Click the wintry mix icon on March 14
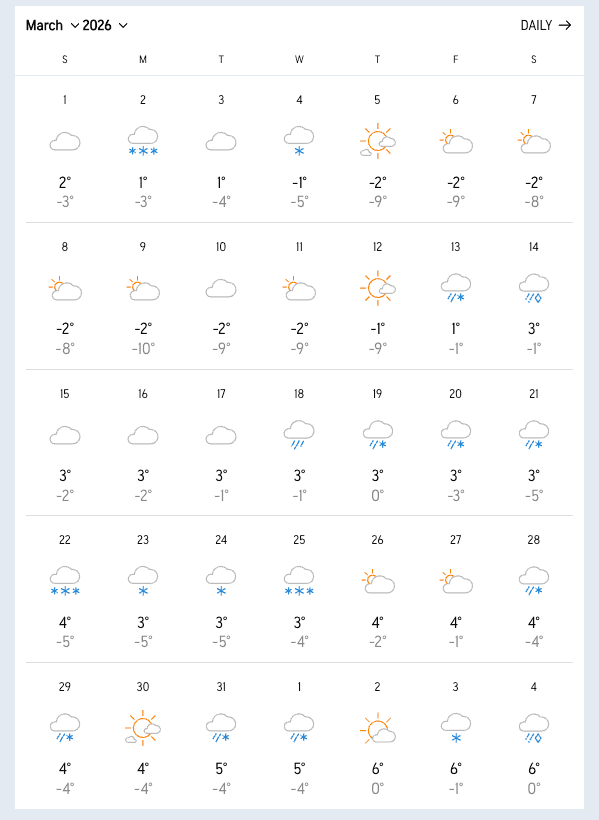Screen dimensions: 599x820 pyautogui.click(x=533, y=287)
